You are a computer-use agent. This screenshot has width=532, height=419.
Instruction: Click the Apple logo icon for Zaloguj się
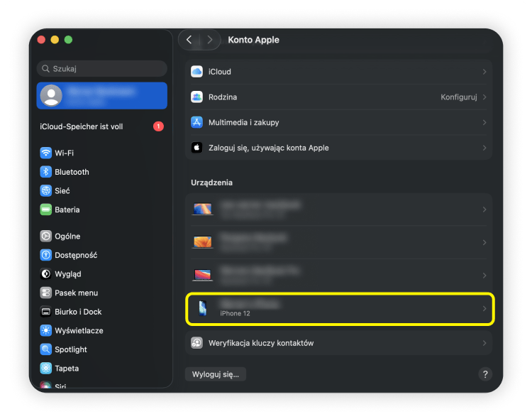(196, 148)
